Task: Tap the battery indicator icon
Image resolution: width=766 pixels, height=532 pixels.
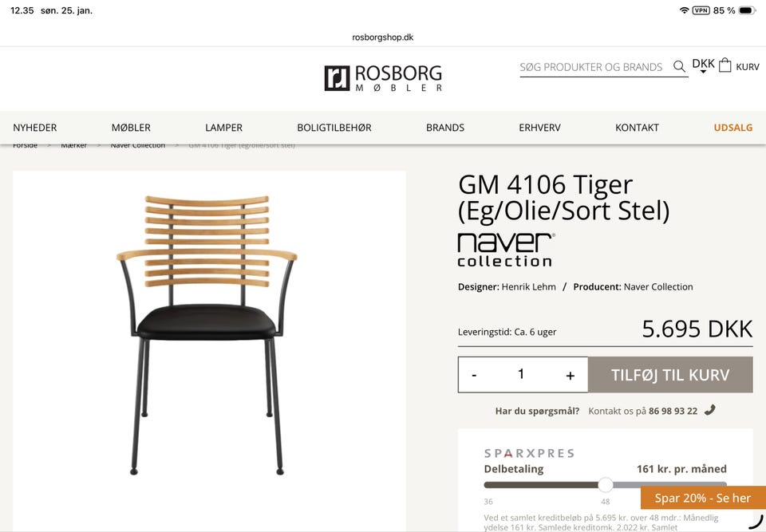Action: tap(748, 10)
